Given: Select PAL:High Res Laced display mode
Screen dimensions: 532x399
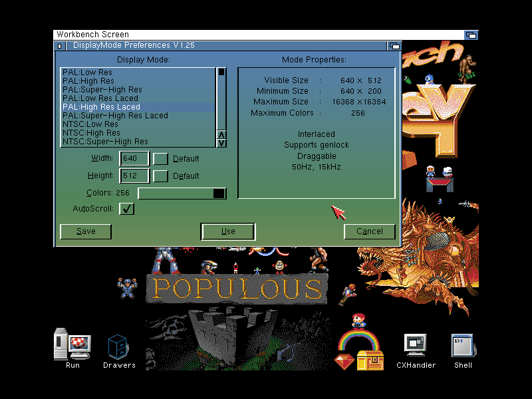Looking at the screenshot, I should pos(138,107).
